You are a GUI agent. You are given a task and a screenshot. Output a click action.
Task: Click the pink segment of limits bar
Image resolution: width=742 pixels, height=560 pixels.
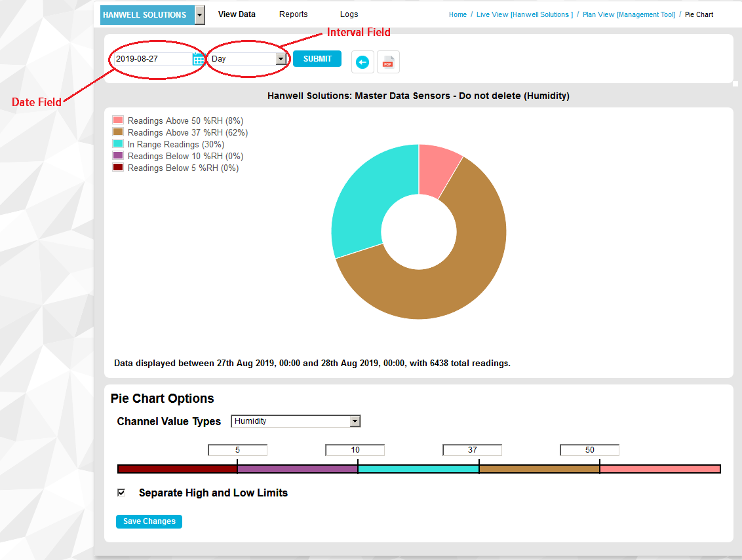pos(660,469)
